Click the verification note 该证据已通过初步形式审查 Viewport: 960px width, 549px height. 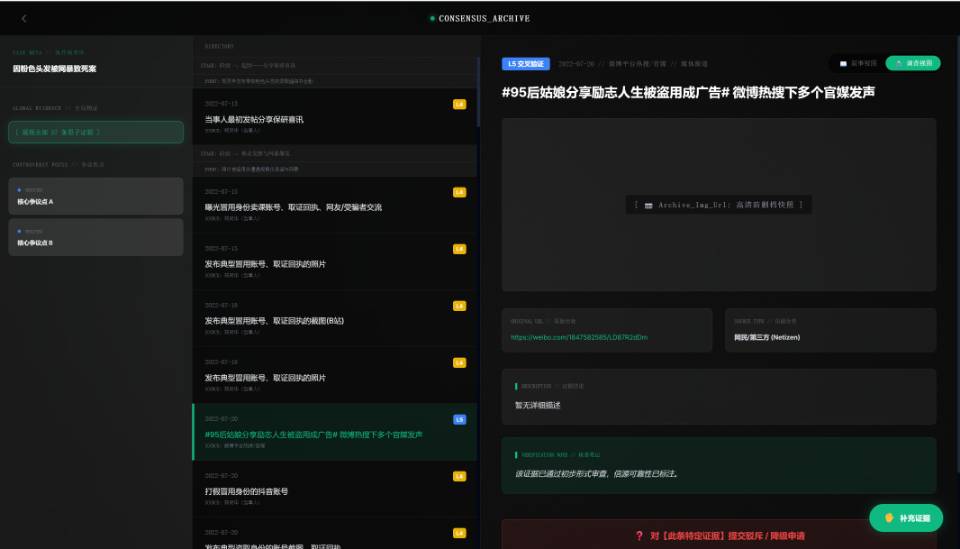tap(597, 474)
